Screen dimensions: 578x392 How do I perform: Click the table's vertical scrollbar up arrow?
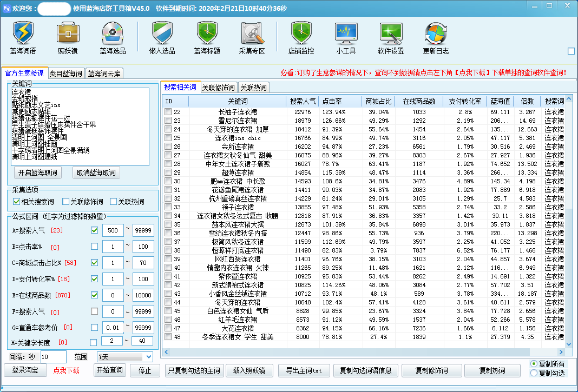click(x=569, y=99)
